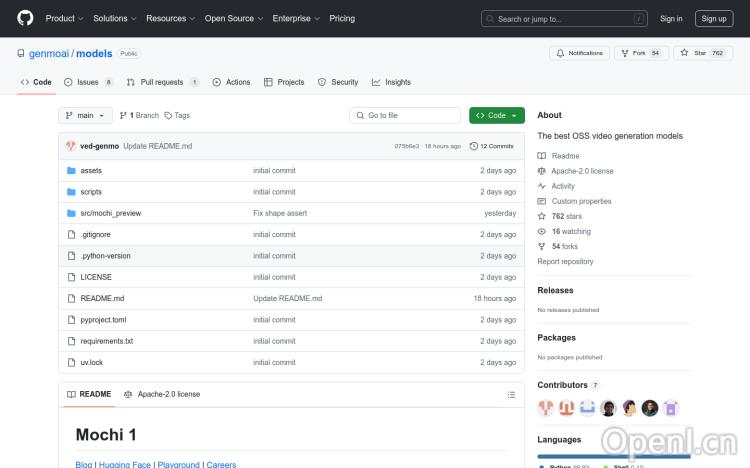
Task: Expand the main branch dropdown
Action: click(82, 115)
